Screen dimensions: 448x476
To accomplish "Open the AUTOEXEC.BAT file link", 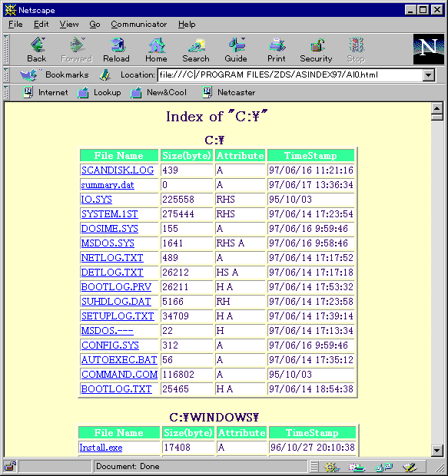I will click(119, 360).
